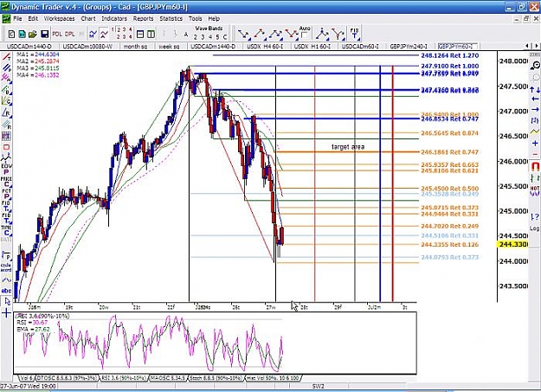Switch to the USDX H4 60-I tab

click(265, 46)
